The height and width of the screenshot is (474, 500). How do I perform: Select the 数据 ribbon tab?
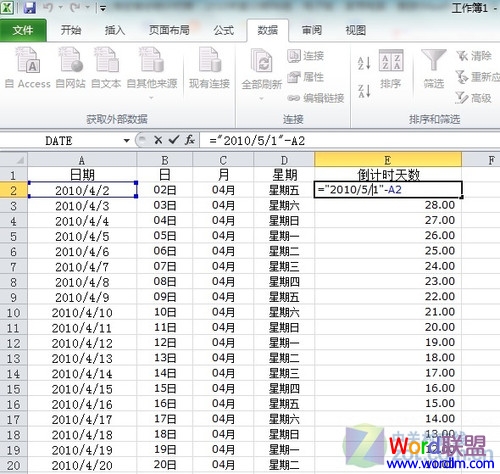(x=267, y=30)
